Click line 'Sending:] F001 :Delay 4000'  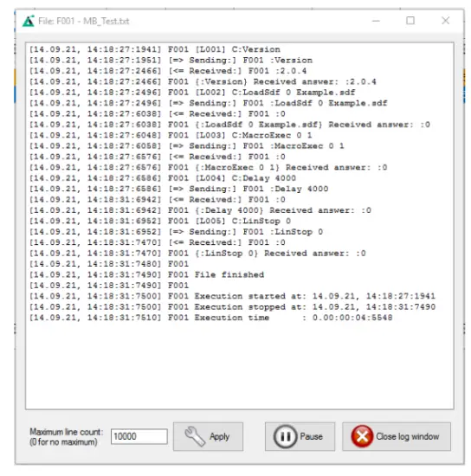pyautogui.click(x=178, y=189)
